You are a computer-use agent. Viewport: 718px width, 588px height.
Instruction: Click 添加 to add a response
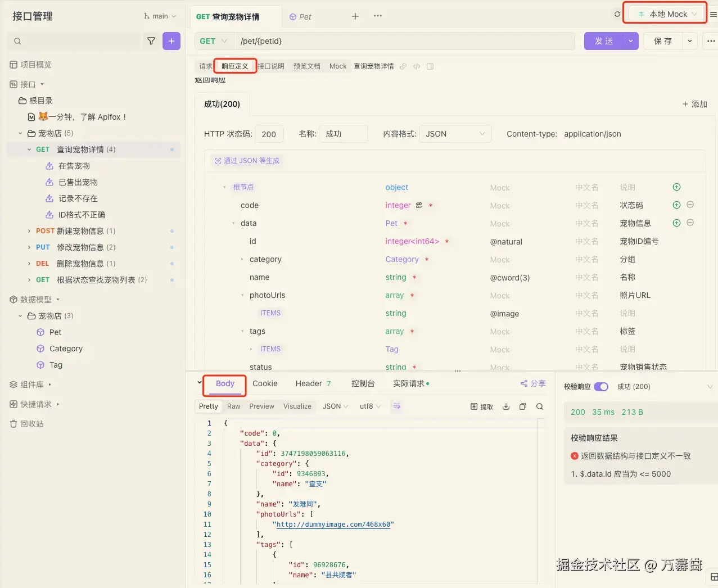694,104
